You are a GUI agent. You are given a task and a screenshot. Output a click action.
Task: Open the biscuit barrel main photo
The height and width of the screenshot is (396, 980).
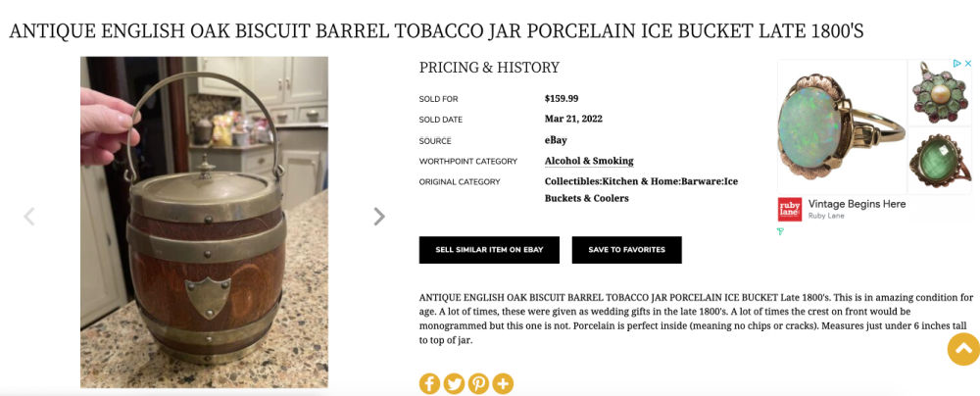204,223
